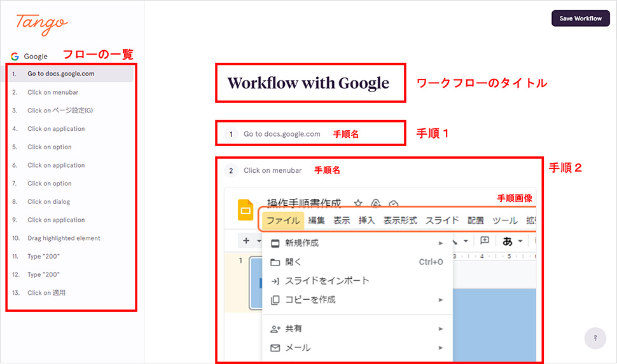
Task: Choose 新規作成 from the file menu
Action: coord(357,243)
